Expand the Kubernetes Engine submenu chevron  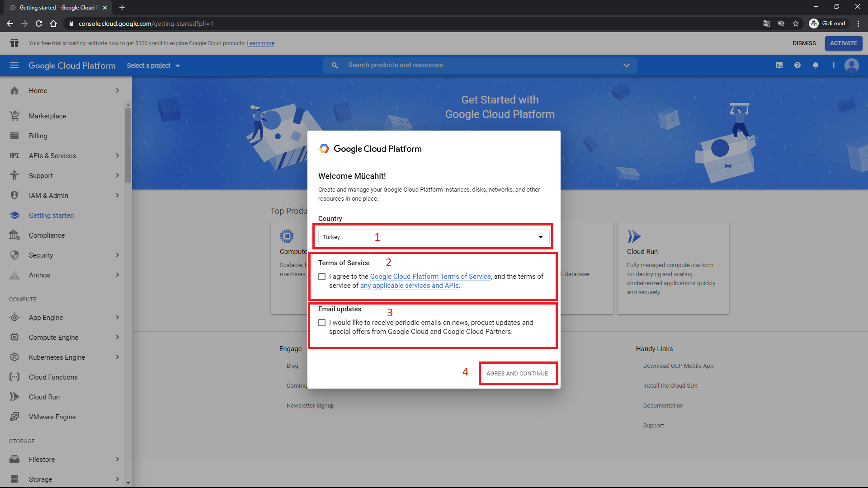[x=118, y=357]
